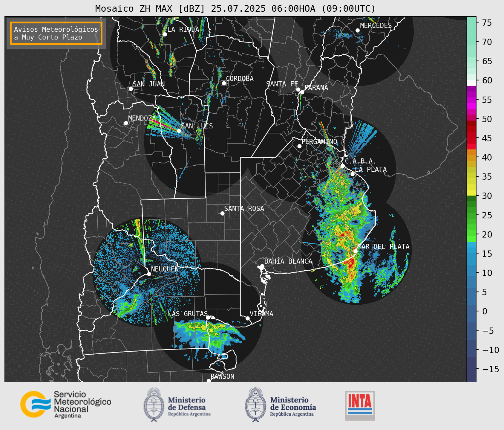Click the VIEDMA city marker dot
This screenshot has width=504, height=430.
(248, 318)
